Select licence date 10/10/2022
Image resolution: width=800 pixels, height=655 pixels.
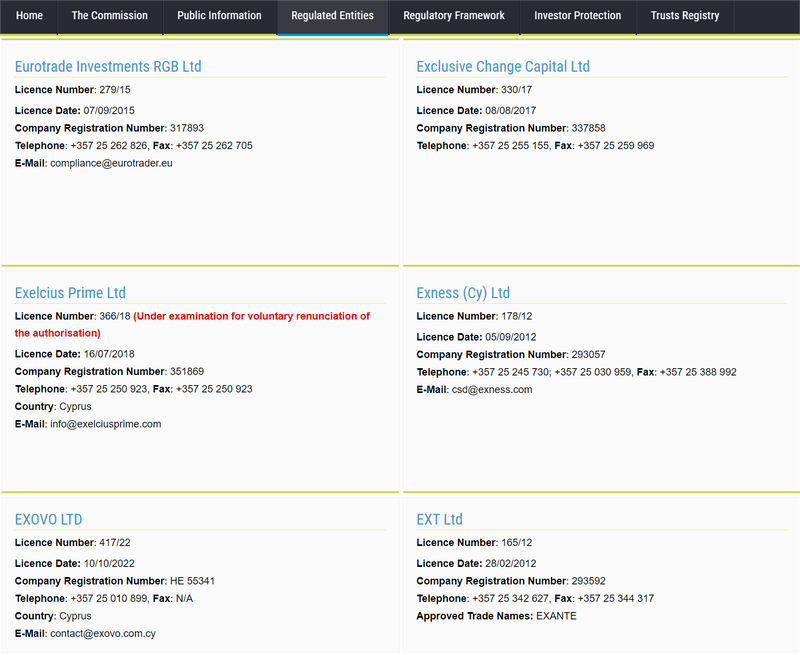(109, 564)
